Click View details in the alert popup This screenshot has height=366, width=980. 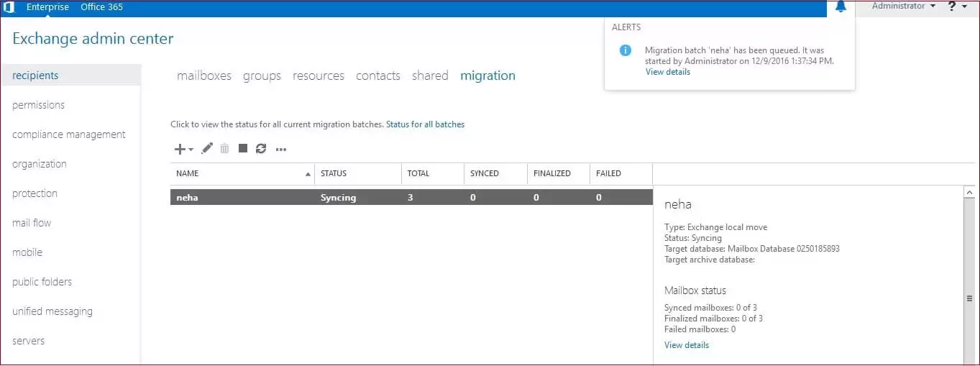point(667,72)
